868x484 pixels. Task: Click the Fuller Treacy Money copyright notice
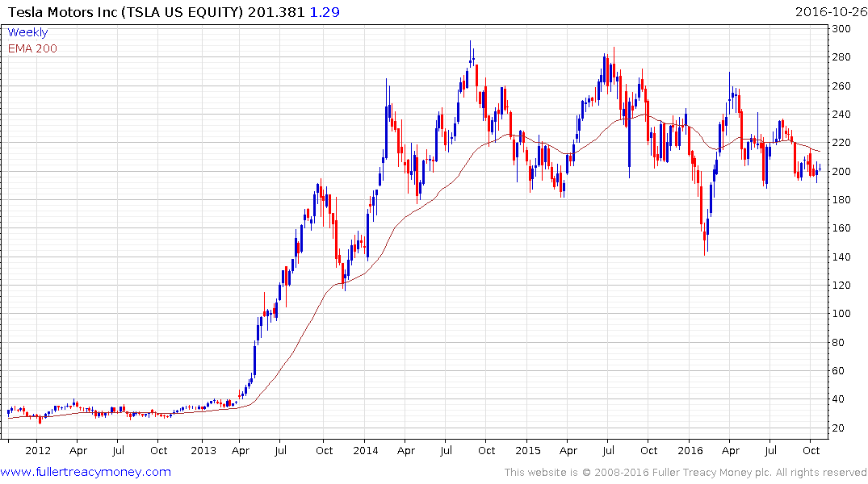pyautogui.click(x=686, y=473)
